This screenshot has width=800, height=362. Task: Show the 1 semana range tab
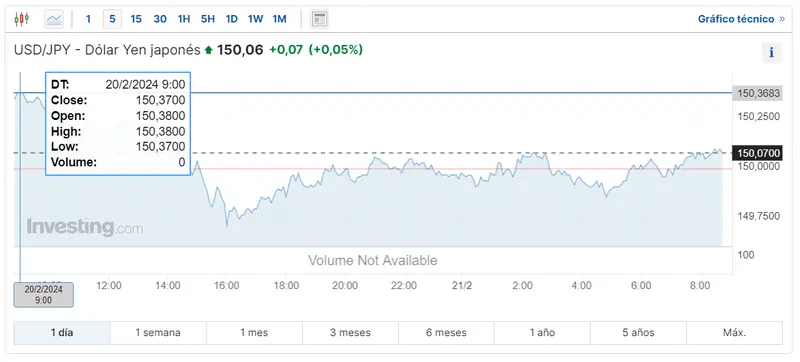click(x=158, y=333)
